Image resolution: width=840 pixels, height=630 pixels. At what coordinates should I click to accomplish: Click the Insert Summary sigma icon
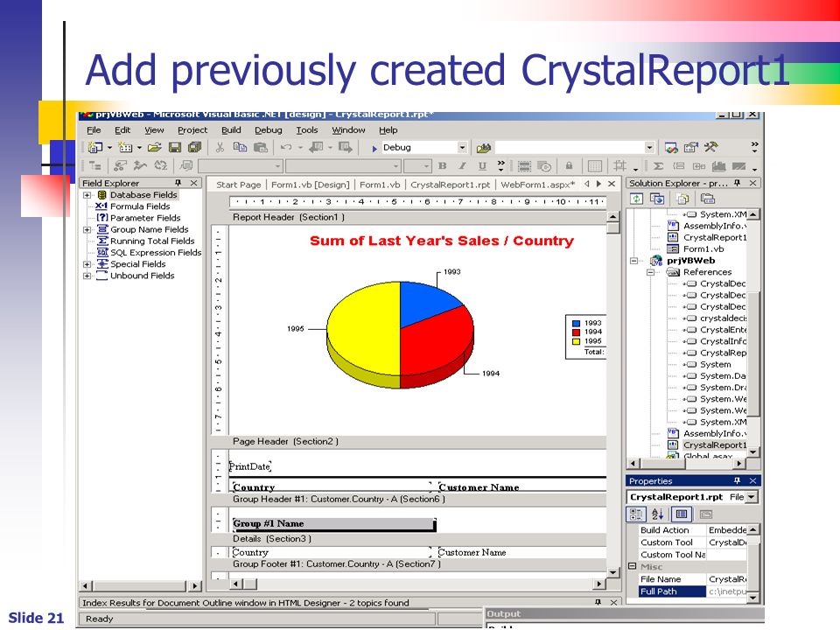pos(658,166)
